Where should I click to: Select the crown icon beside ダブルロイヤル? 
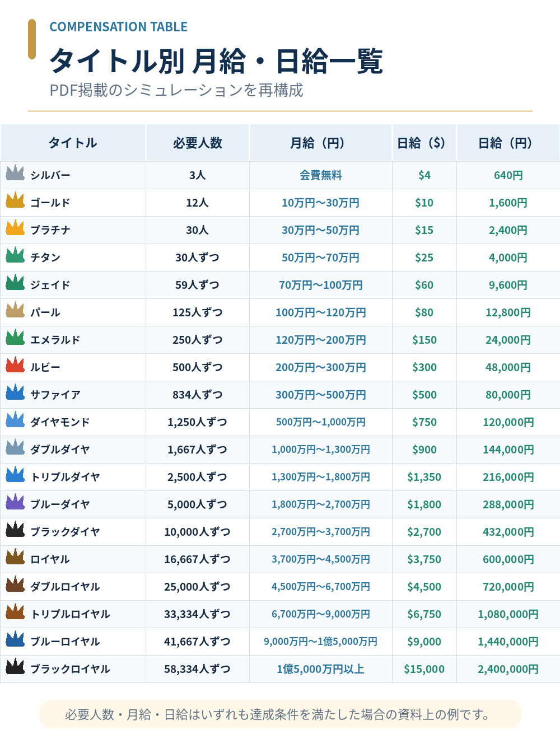point(15,584)
